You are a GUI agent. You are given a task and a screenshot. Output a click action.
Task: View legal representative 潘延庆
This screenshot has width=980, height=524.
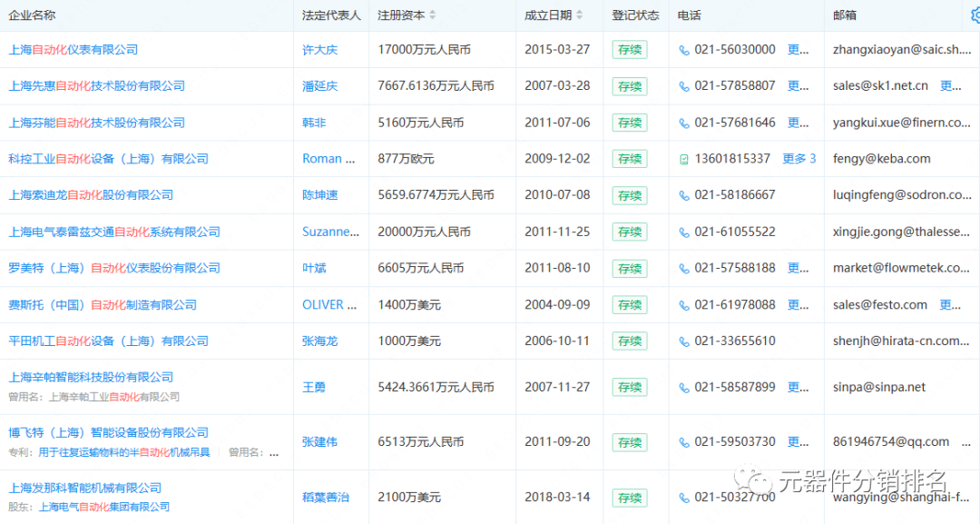(320, 86)
